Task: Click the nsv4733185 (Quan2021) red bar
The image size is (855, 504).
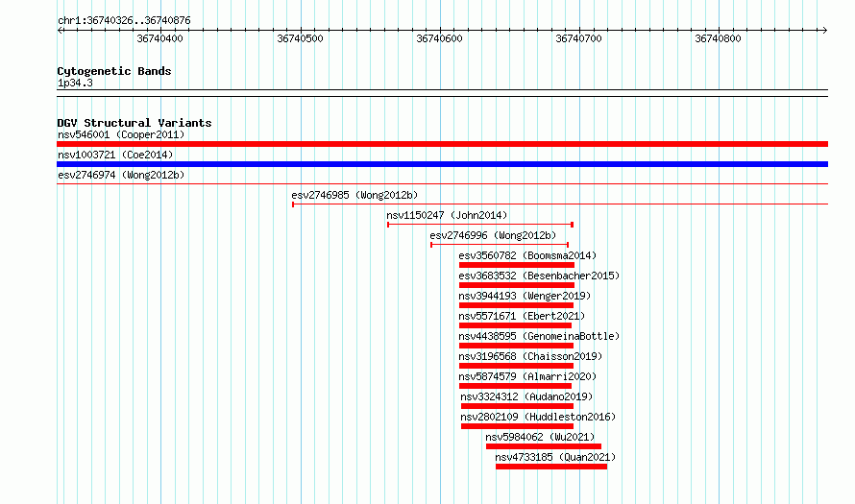Action: (x=551, y=467)
